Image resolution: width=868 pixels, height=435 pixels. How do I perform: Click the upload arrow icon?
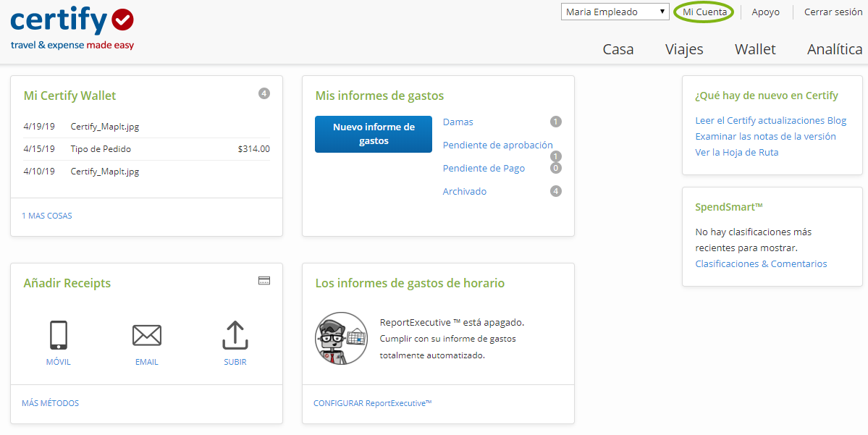(235, 335)
